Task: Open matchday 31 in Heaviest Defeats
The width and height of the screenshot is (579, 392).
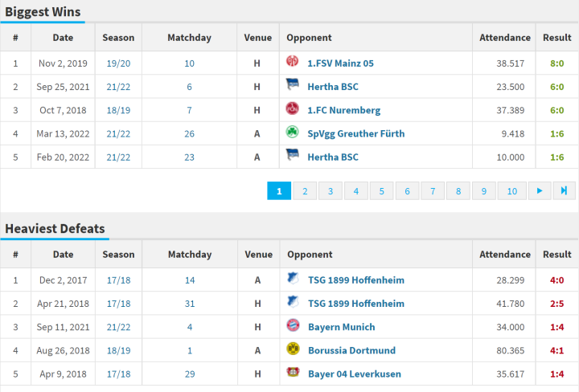Action: click(189, 303)
